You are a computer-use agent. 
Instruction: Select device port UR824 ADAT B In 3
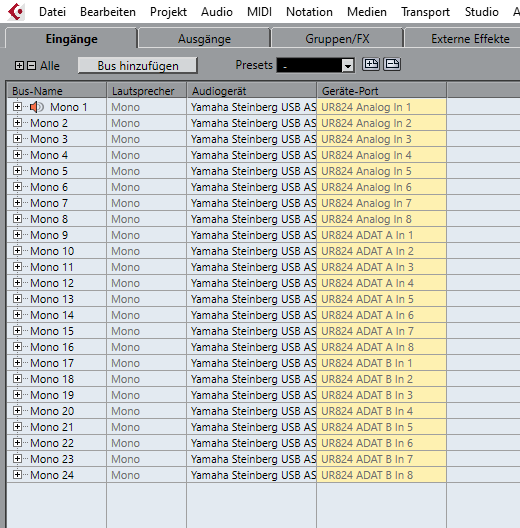[381, 395]
